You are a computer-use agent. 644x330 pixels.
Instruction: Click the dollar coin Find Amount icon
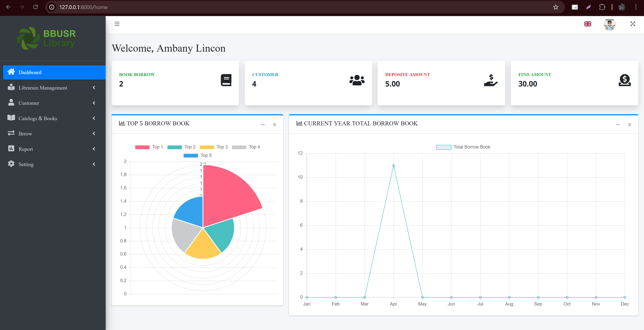tap(625, 80)
